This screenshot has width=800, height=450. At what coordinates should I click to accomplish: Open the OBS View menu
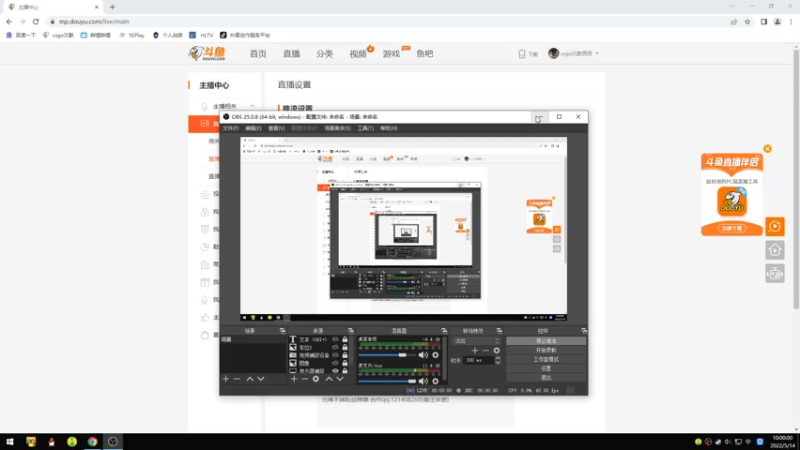(277, 129)
